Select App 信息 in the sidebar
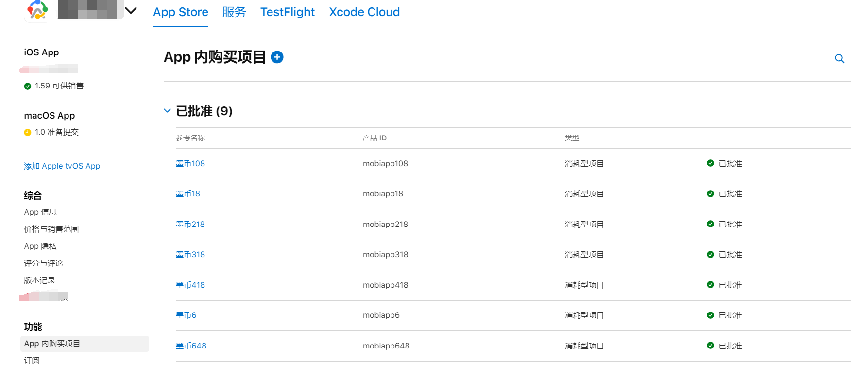This screenshot has width=868, height=365. click(40, 212)
